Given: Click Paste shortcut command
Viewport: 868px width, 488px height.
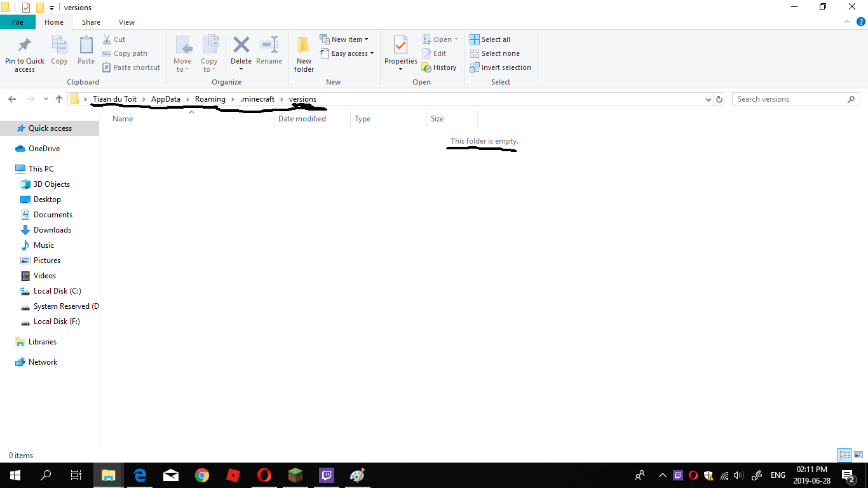Looking at the screenshot, I should click(x=131, y=67).
